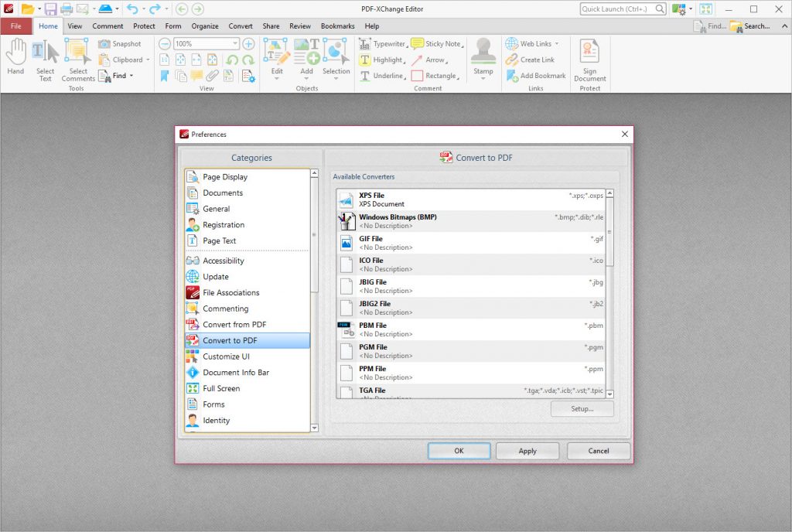Click the Quick Launch search field

point(617,9)
